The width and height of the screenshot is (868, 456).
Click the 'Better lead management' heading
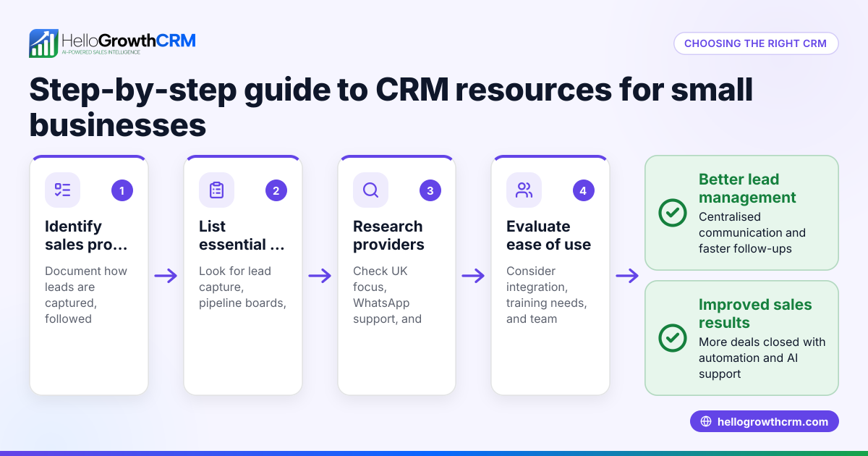[747, 188]
